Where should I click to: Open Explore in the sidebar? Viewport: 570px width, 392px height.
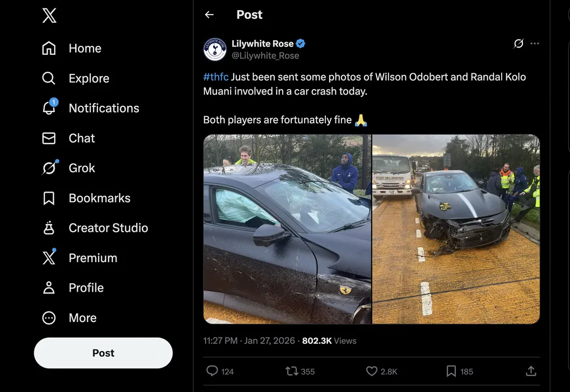tap(88, 78)
